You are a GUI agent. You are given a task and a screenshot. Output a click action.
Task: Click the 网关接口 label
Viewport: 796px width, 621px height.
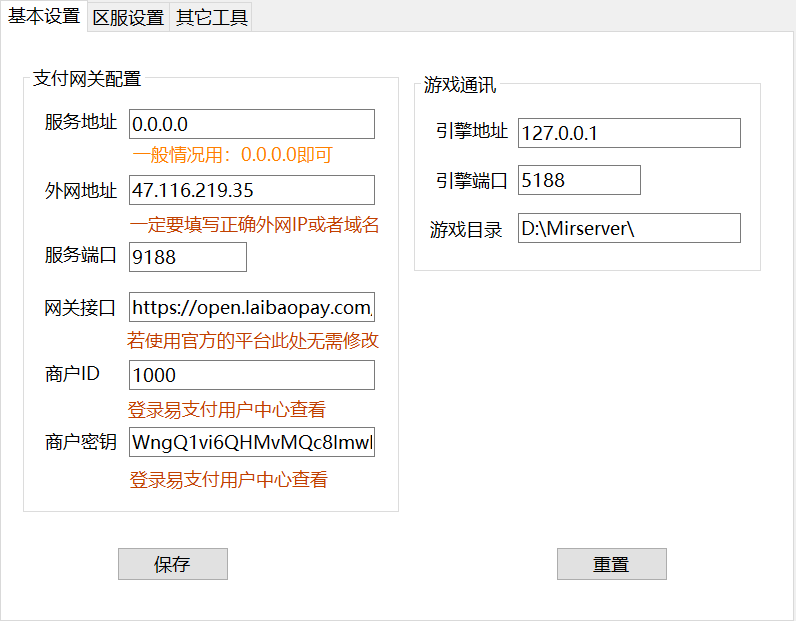pyautogui.click(x=80, y=308)
